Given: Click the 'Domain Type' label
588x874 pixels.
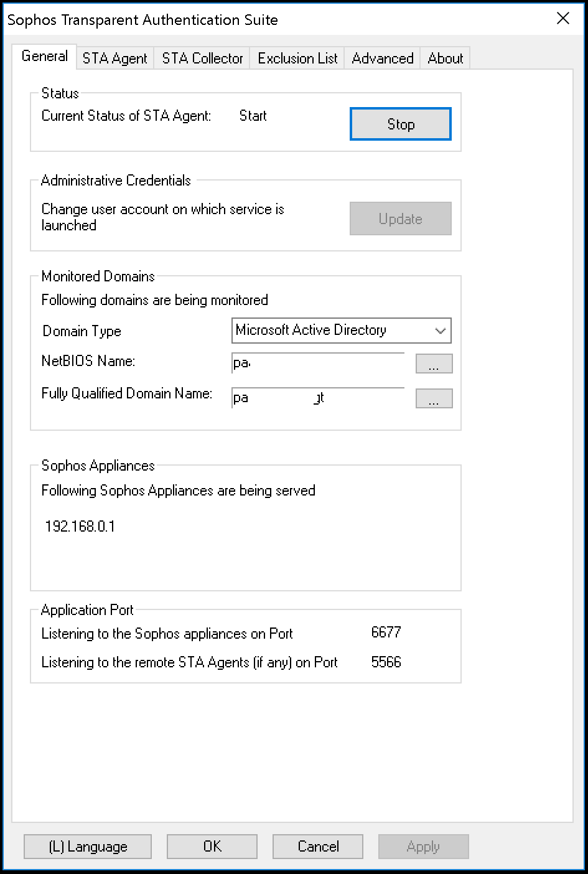Looking at the screenshot, I should 82,331.
